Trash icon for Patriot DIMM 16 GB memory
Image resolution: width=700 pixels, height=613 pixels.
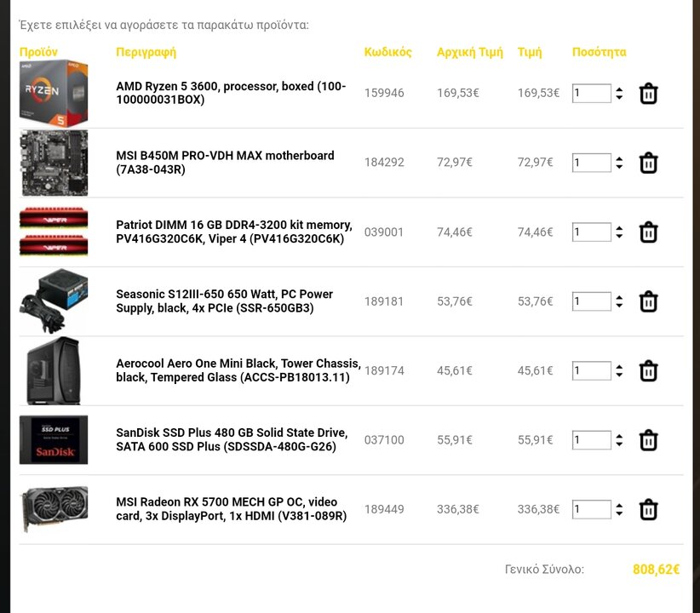coord(648,232)
